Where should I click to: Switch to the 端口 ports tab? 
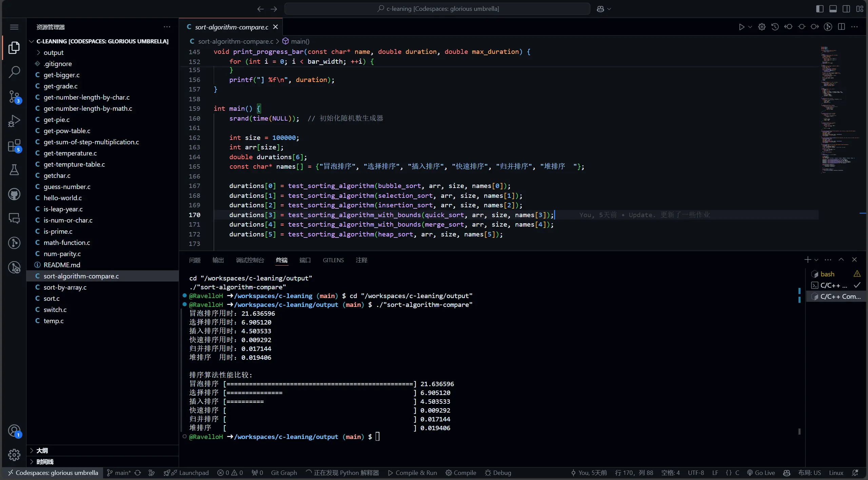[305, 260]
